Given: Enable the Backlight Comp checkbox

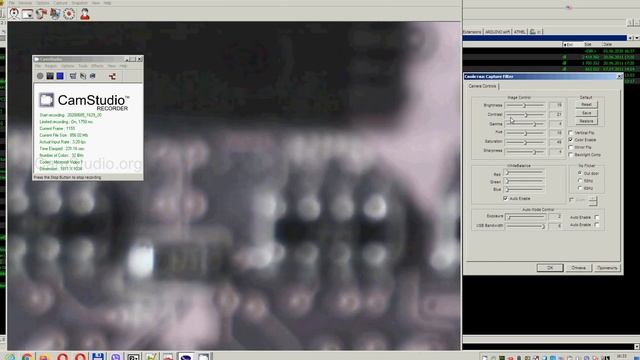Looking at the screenshot, I should click(x=571, y=155).
